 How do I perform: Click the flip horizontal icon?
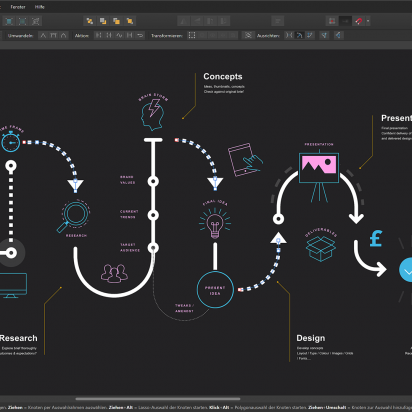click(184, 21)
